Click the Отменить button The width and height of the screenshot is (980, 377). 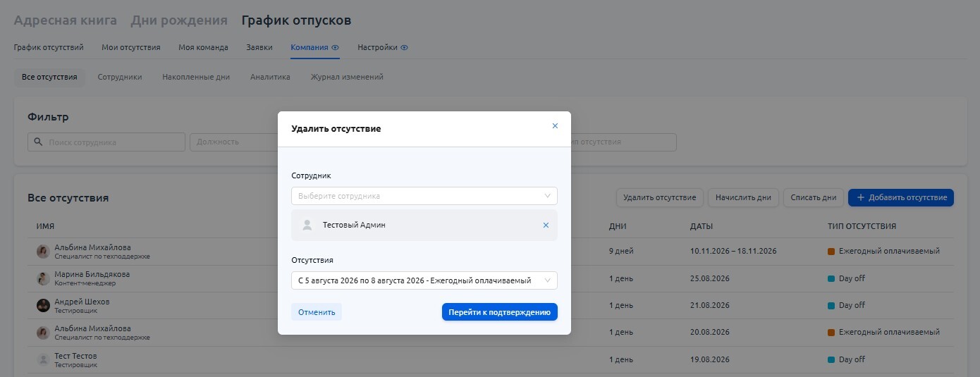point(317,311)
